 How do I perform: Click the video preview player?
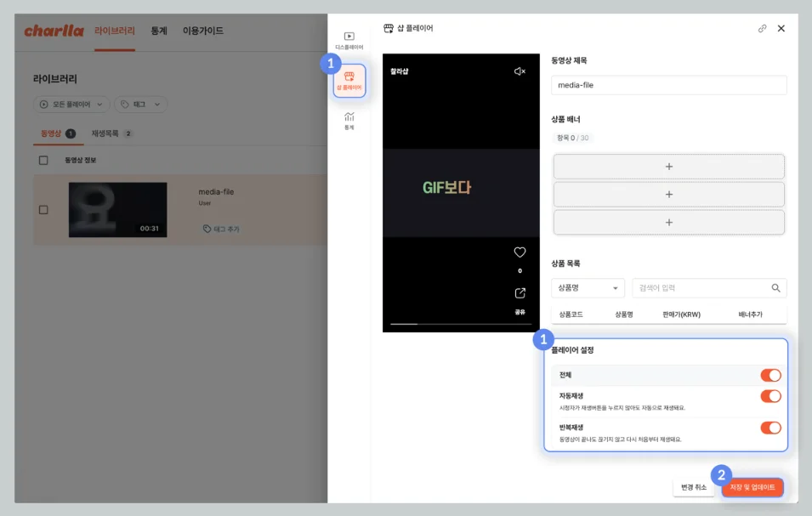pos(461,192)
